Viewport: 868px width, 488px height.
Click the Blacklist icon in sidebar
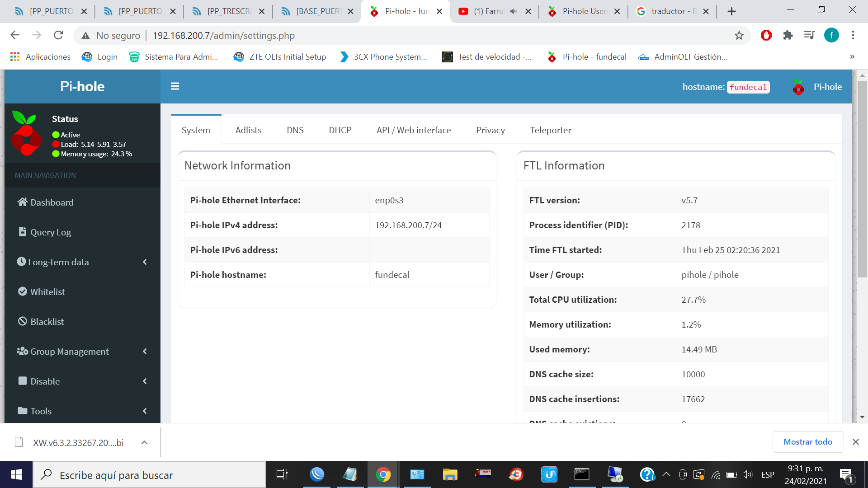click(x=22, y=321)
